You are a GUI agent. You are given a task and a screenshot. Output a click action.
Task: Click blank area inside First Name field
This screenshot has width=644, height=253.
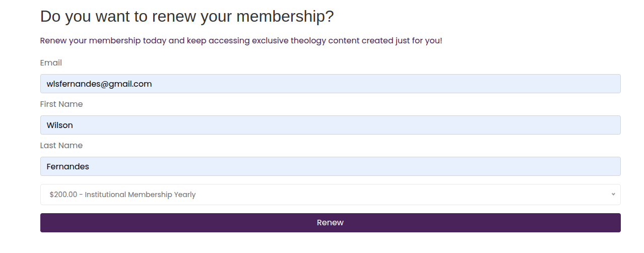348,125
